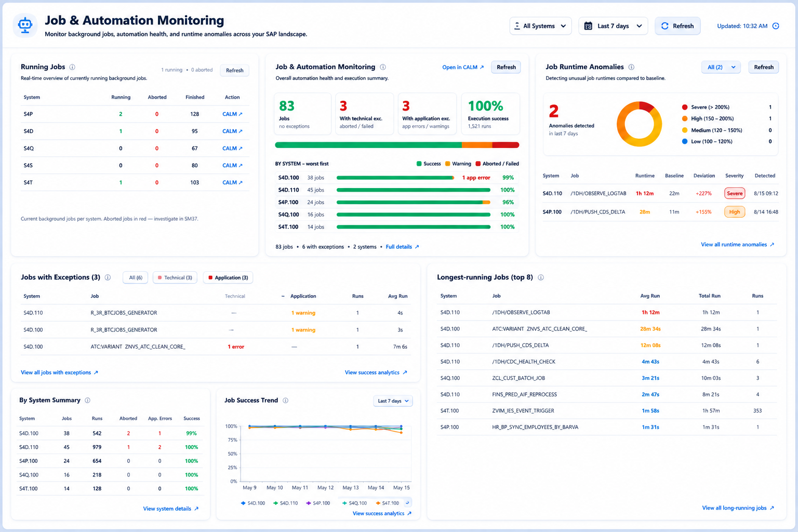This screenshot has width=798, height=532.
Task: Open the Last 7 days date range dropdown in header
Action: [x=613, y=26]
